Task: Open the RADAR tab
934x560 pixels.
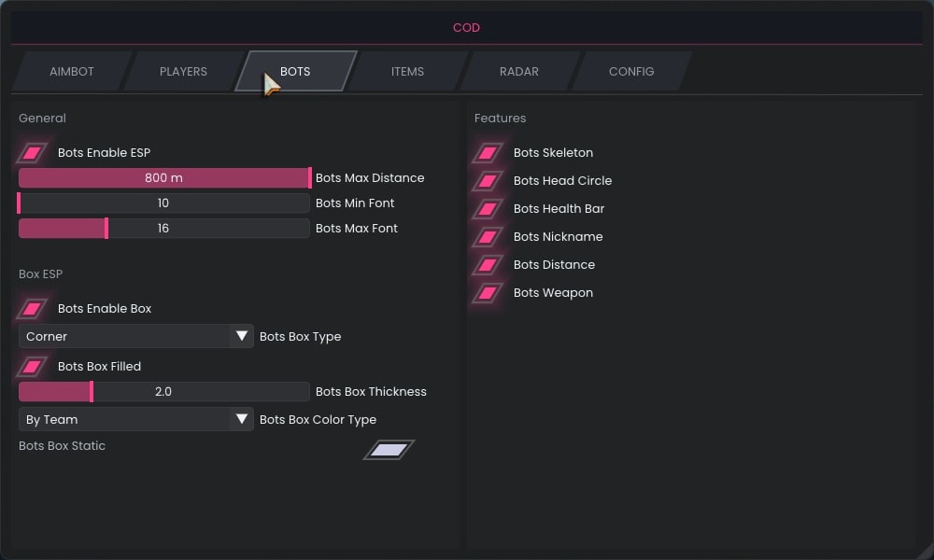Action: coord(518,71)
